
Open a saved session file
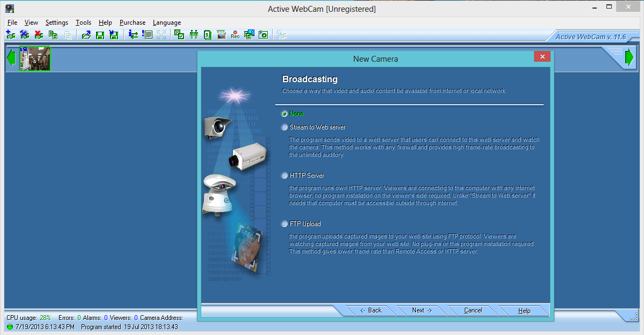tap(86, 34)
